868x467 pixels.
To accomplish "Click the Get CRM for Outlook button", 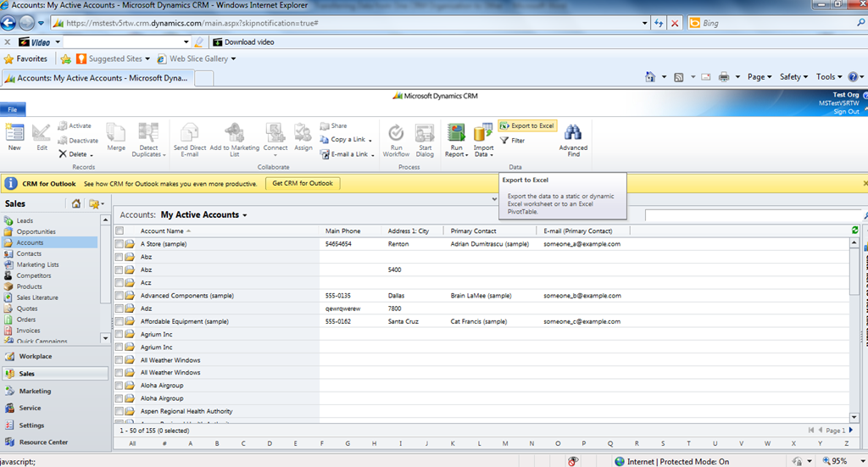I will tap(303, 183).
